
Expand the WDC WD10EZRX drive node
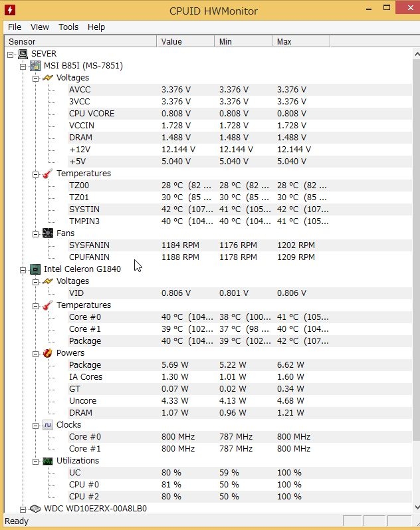coord(23,509)
